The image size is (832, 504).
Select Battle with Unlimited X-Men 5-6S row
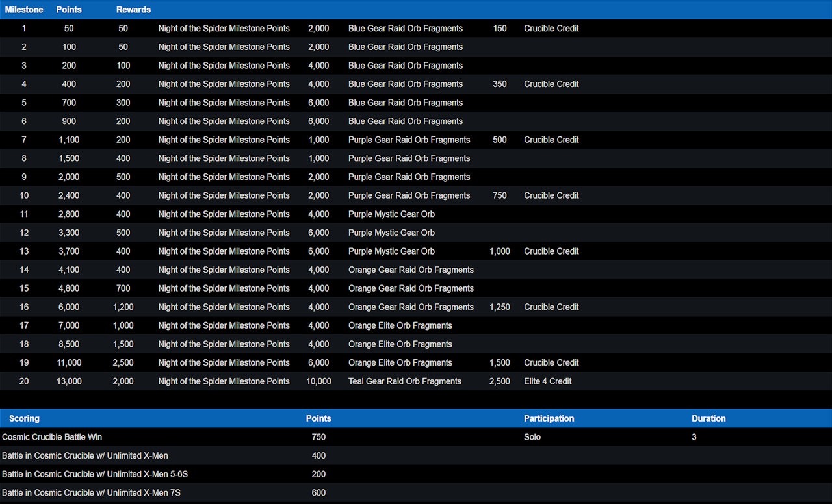tap(95, 474)
